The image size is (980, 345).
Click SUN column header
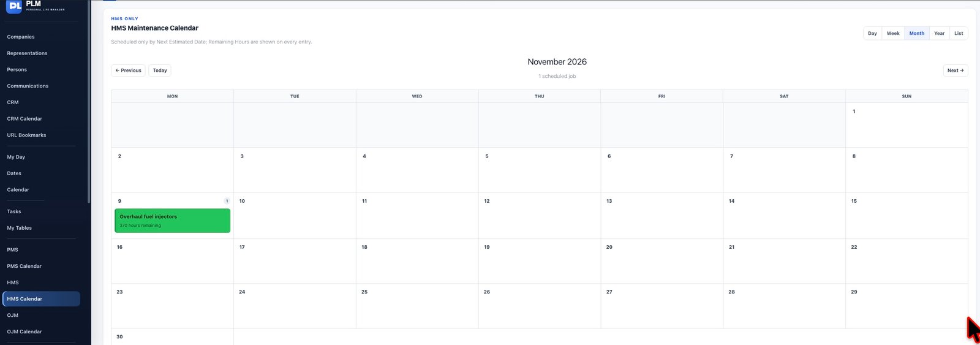pos(907,96)
